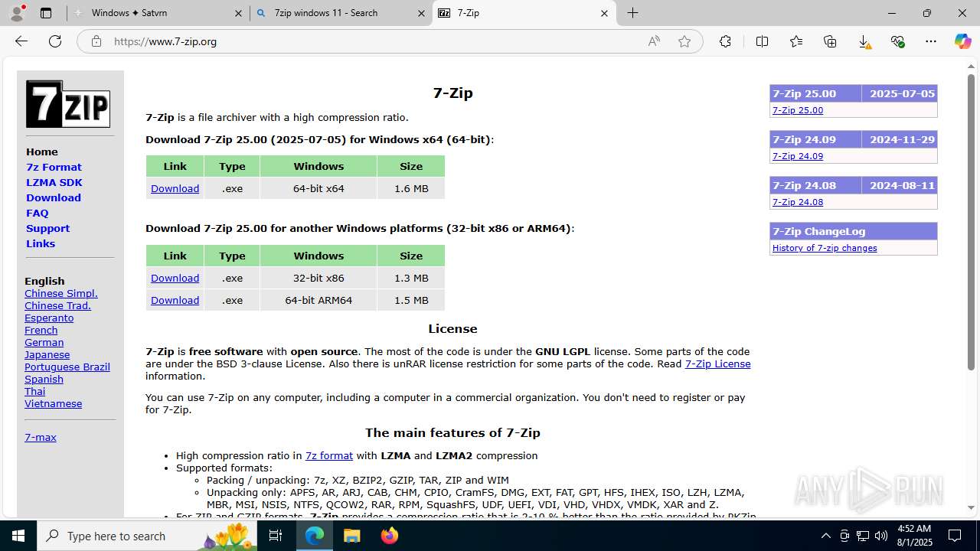View site information lock icon

96,41
